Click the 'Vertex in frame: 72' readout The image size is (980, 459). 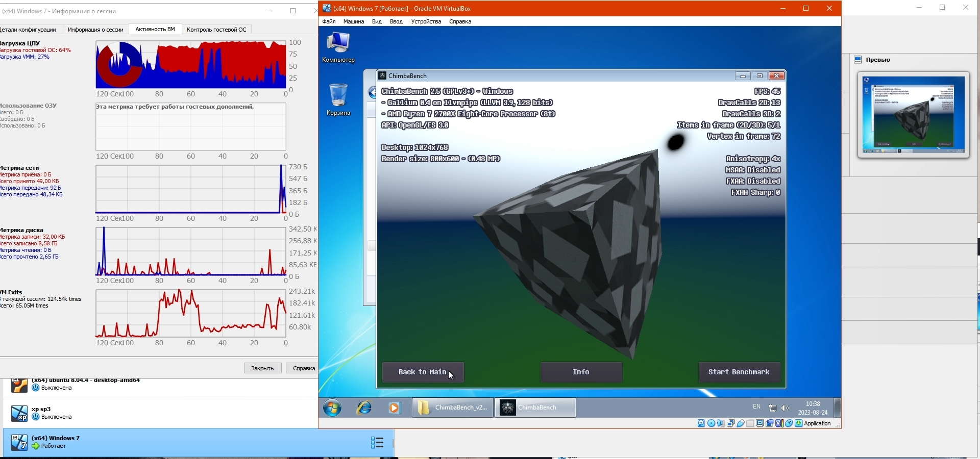pyautogui.click(x=744, y=136)
